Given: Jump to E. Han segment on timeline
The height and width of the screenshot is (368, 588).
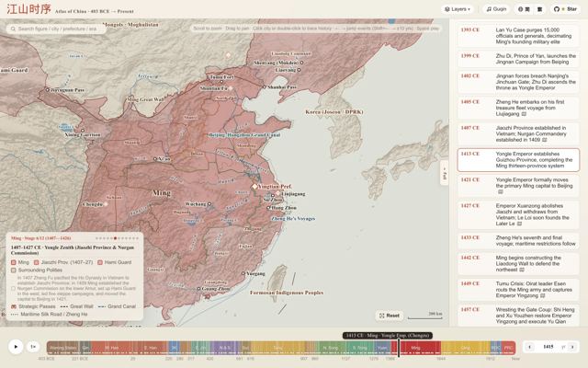Looking at the screenshot, I should pyautogui.click(x=151, y=348).
